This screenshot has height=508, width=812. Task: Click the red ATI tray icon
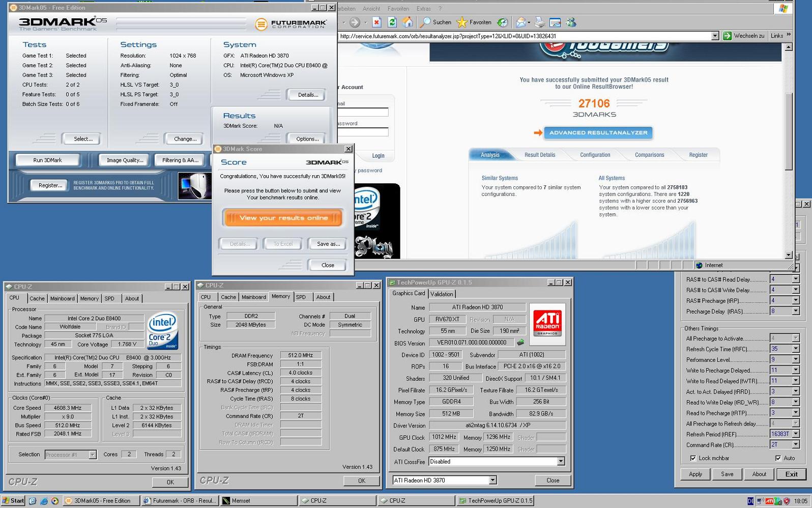(769, 501)
